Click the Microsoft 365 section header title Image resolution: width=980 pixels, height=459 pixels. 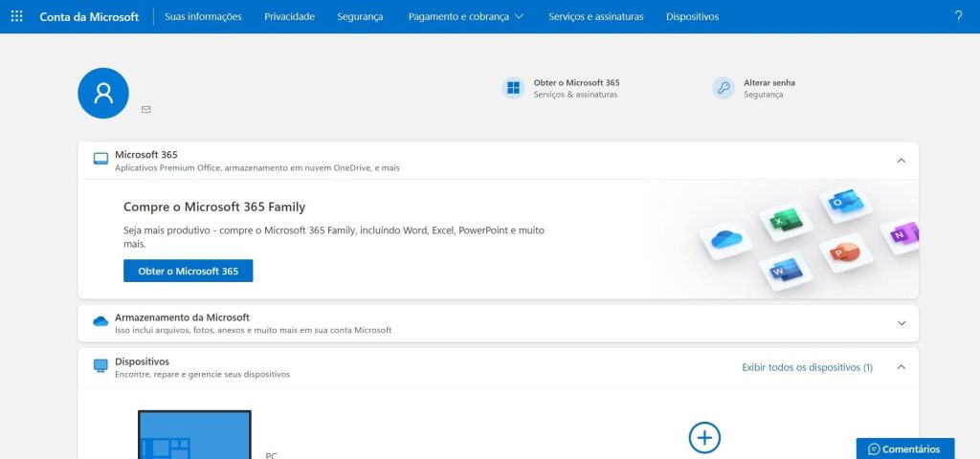[146, 155]
